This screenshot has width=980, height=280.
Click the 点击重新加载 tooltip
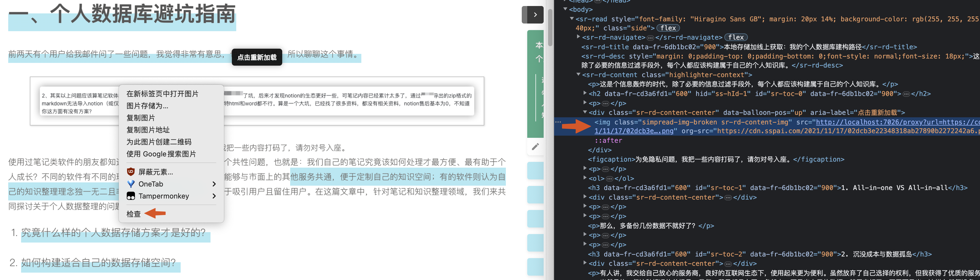click(257, 57)
